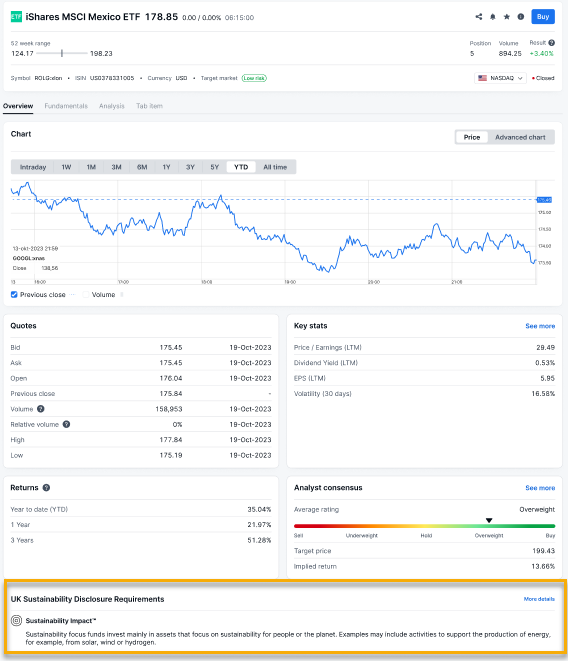The width and height of the screenshot is (568, 661).
Task: Click the Low risk target market badge
Action: coord(254,78)
